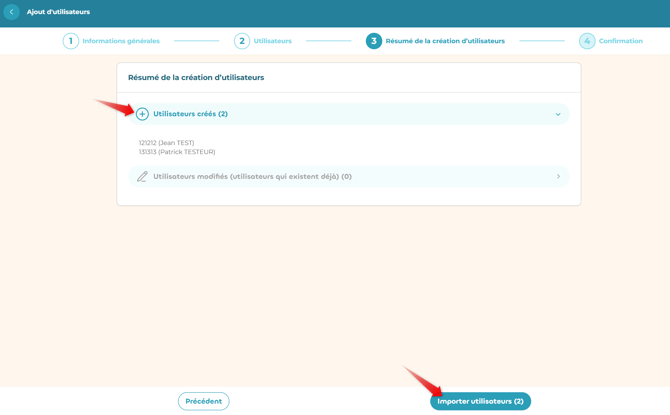Select user entry 131313 (Patrick TESTEUR)
This screenshot has height=415, width=670.
point(177,152)
